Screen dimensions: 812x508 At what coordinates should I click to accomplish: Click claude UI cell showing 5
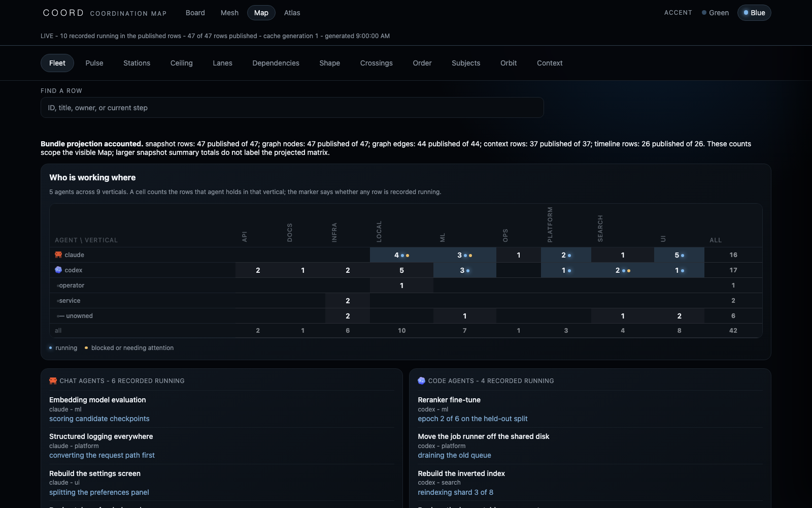pyautogui.click(x=679, y=255)
